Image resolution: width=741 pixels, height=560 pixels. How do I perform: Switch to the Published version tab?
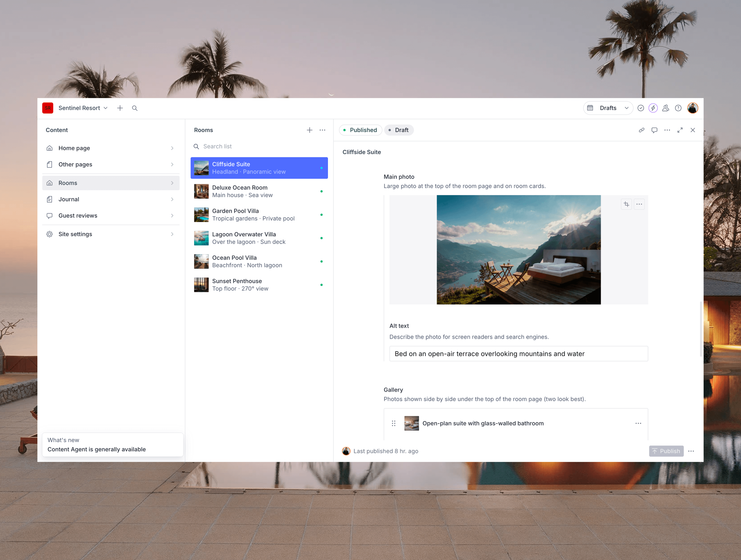point(360,130)
